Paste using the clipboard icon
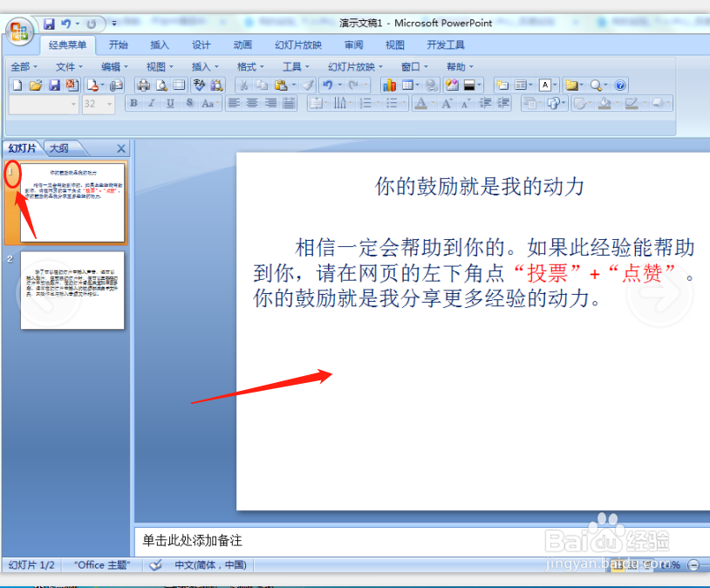The height and width of the screenshot is (588, 710). (x=281, y=85)
